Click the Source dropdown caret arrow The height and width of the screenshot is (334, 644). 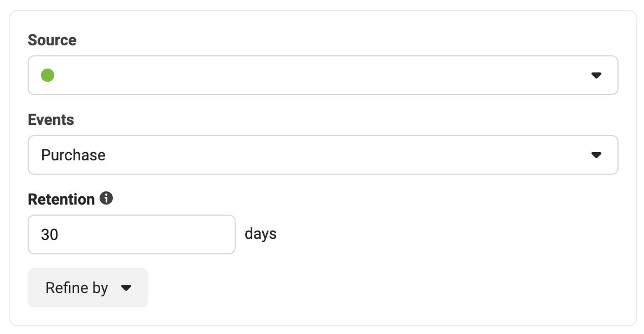tap(596, 75)
